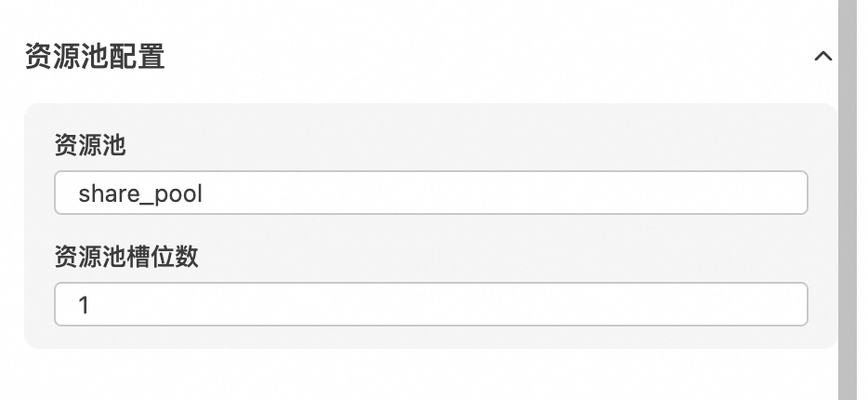868x400 pixels.
Task: Click blank header area right of 资源池配置 title
Action: tap(465, 57)
